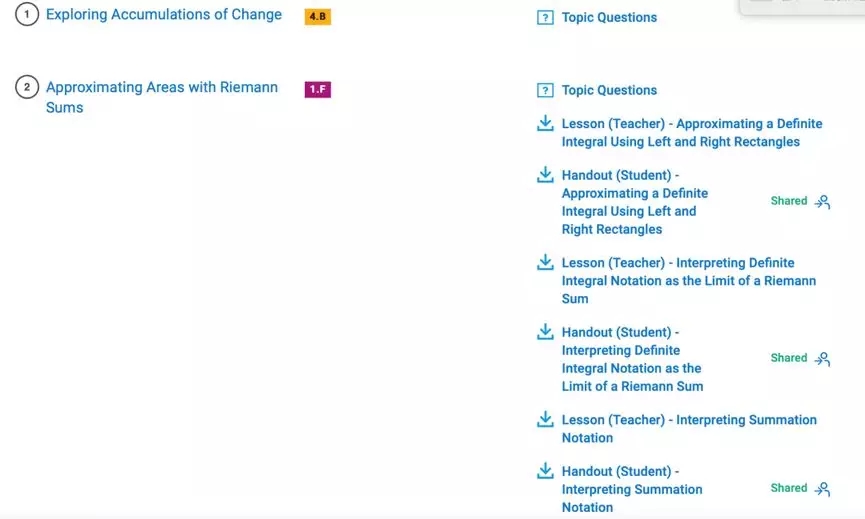Screen dimensions: 865x519
Task: Select circled number 1 topic marker
Action: pyautogui.click(x=27, y=14)
